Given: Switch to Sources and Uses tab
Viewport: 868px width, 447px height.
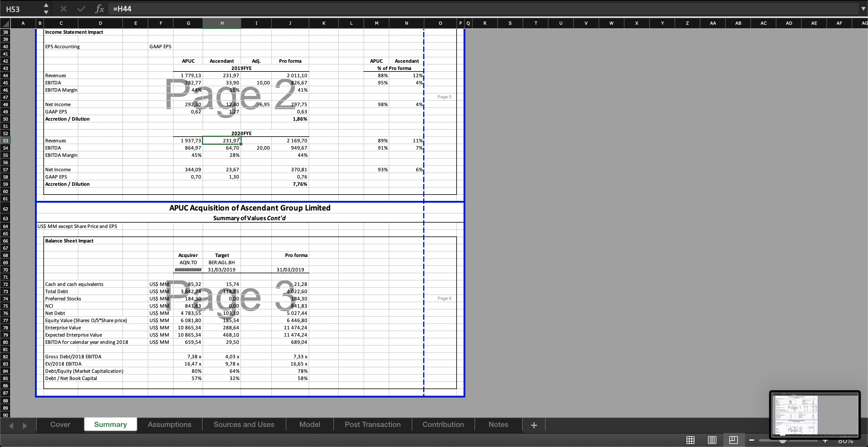Looking at the screenshot, I should click(244, 424).
